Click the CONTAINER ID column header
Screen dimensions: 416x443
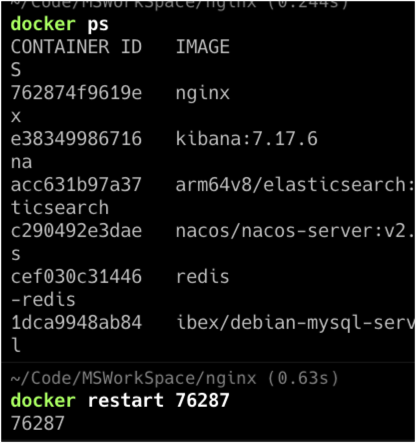pos(76,47)
